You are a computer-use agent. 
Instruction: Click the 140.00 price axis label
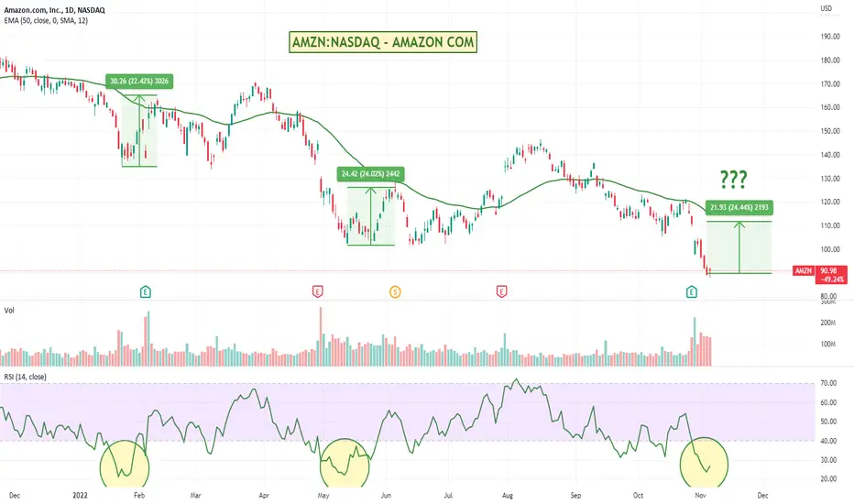[x=830, y=155]
